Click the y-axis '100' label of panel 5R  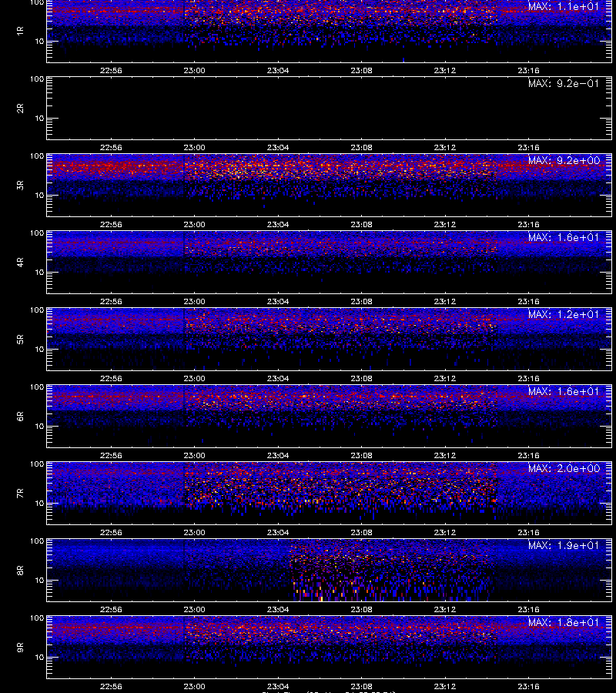click(37, 310)
